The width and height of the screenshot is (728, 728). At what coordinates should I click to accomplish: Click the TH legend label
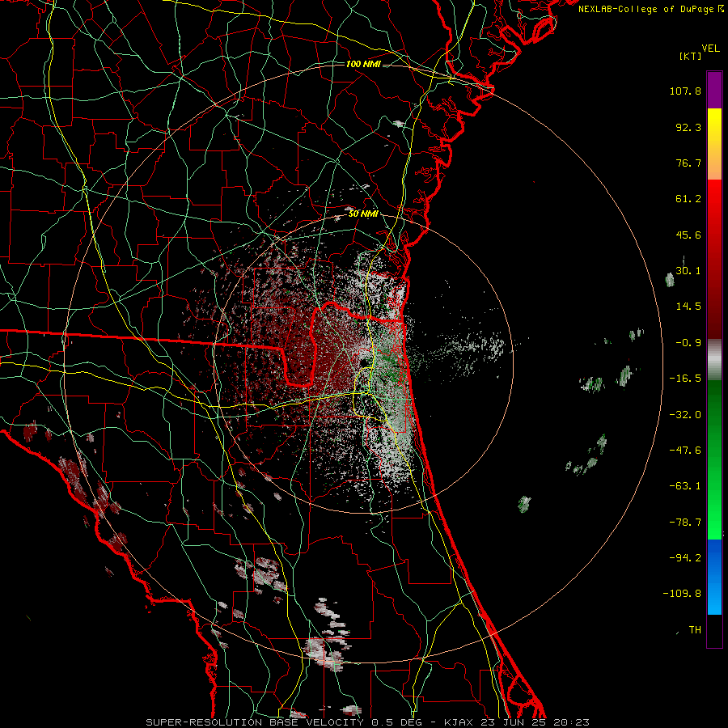(x=695, y=630)
